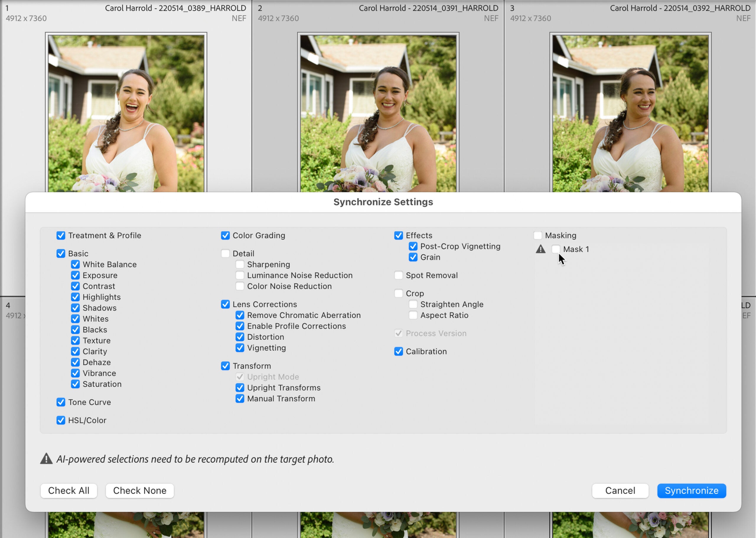
Task: Toggle the Effects group checkbox
Action: click(x=399, y=235)
